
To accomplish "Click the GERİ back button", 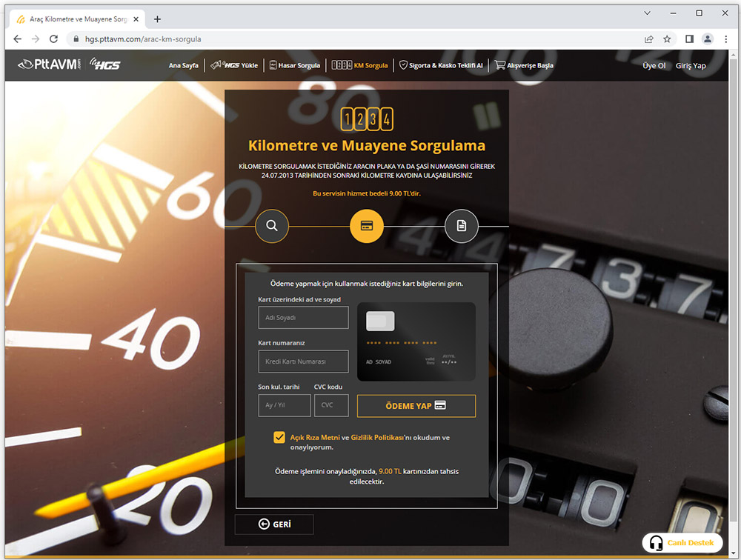I will (274, 524).
